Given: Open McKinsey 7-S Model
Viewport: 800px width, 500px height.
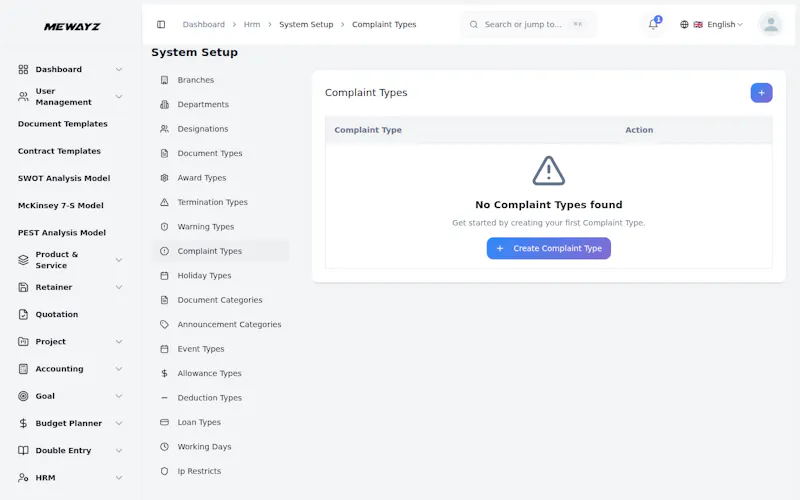Looking at the screenshot, I should click(61, 206).
